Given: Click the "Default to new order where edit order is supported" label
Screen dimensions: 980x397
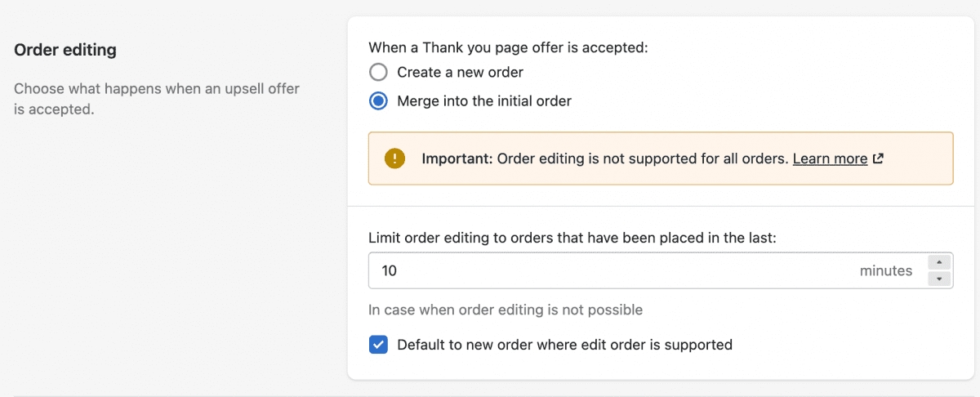Looking at the screenshot, I should [564, 345].
